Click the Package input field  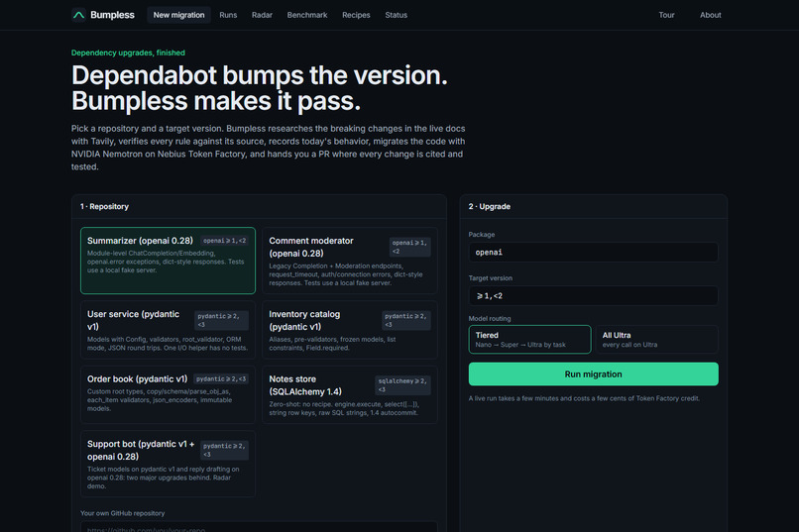tap(593, 252)
